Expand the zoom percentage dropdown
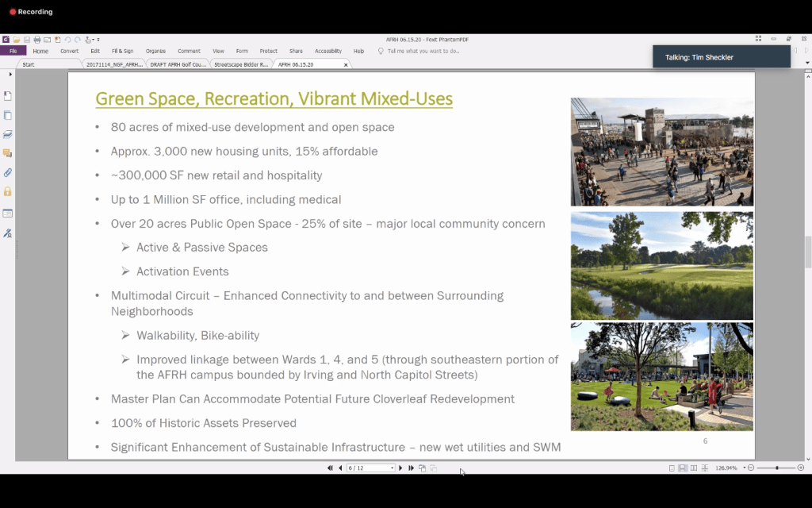This screenshot has height=508, width=812. [x=744, y=468]
